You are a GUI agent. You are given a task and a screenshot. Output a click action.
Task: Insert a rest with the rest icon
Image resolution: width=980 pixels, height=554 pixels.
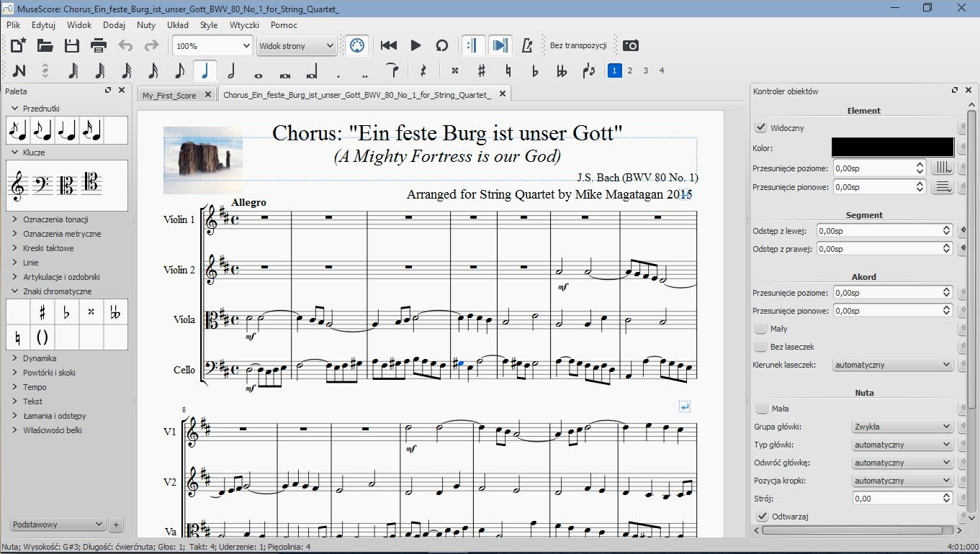click(423, 71)
